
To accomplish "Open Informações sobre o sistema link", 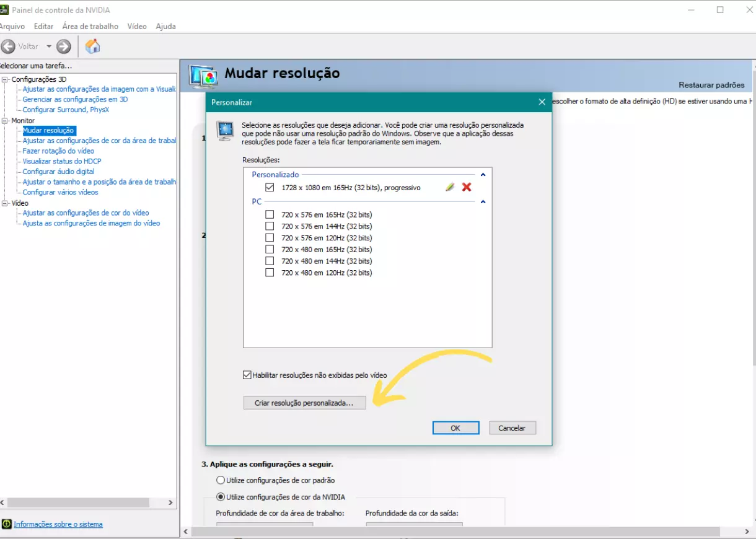I will point(58,524).
